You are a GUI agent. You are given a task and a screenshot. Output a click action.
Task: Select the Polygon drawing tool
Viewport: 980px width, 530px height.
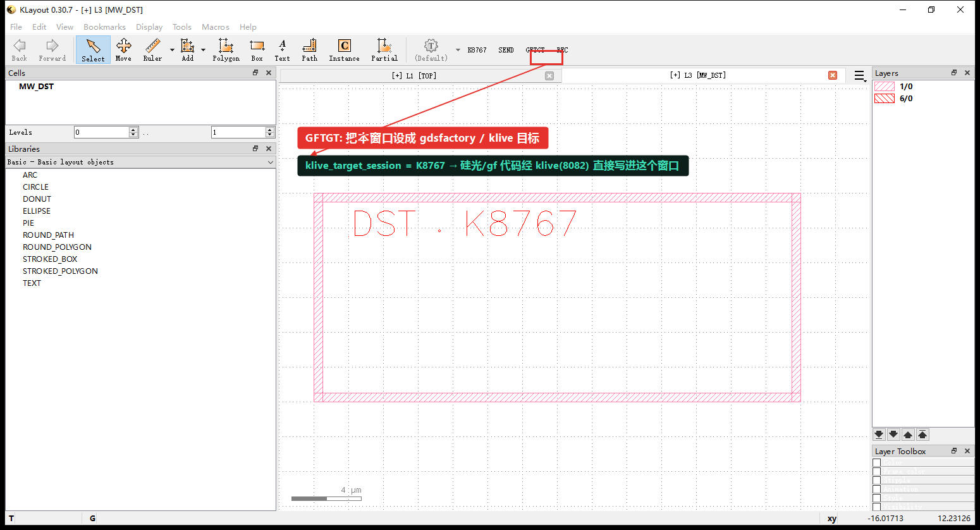coord(226,50)
